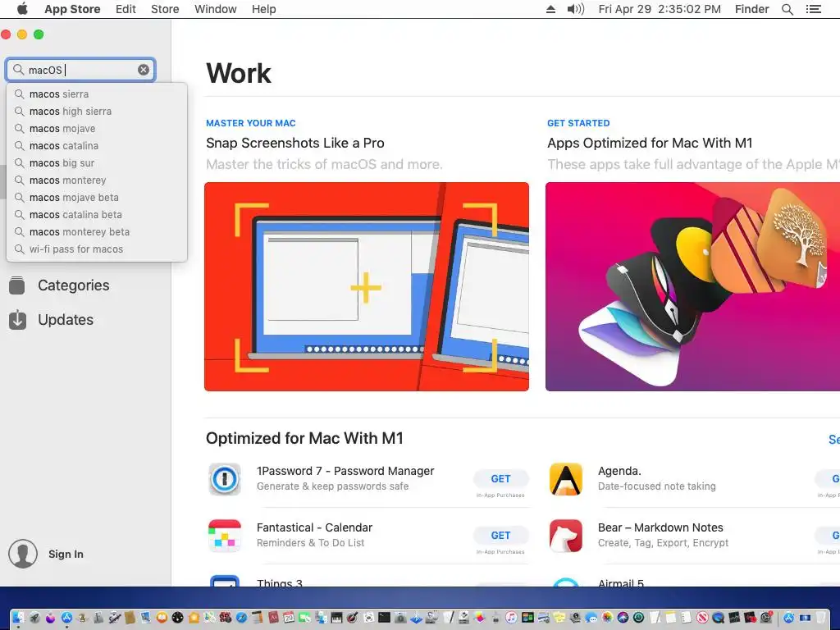Open Calendar from the Dock

289,618
